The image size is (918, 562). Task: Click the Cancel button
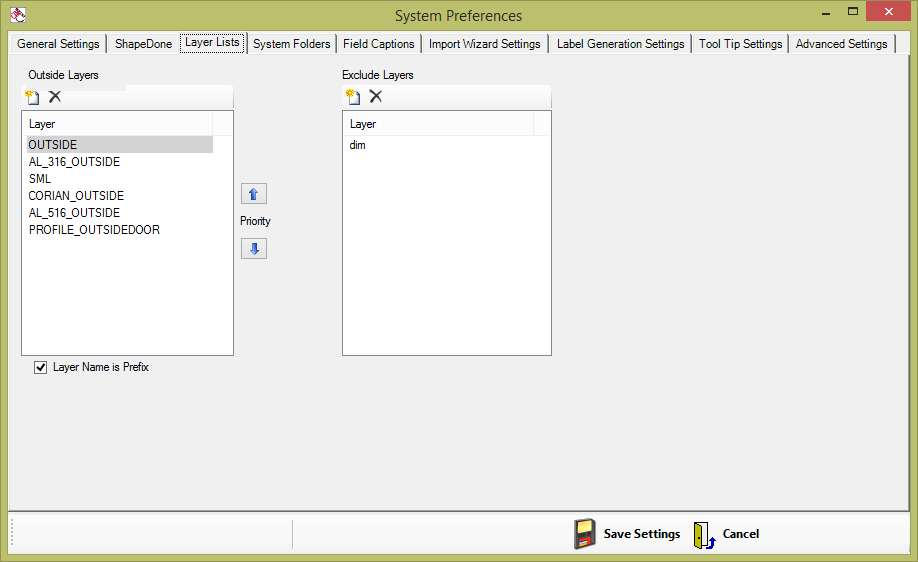coord(727,534)
